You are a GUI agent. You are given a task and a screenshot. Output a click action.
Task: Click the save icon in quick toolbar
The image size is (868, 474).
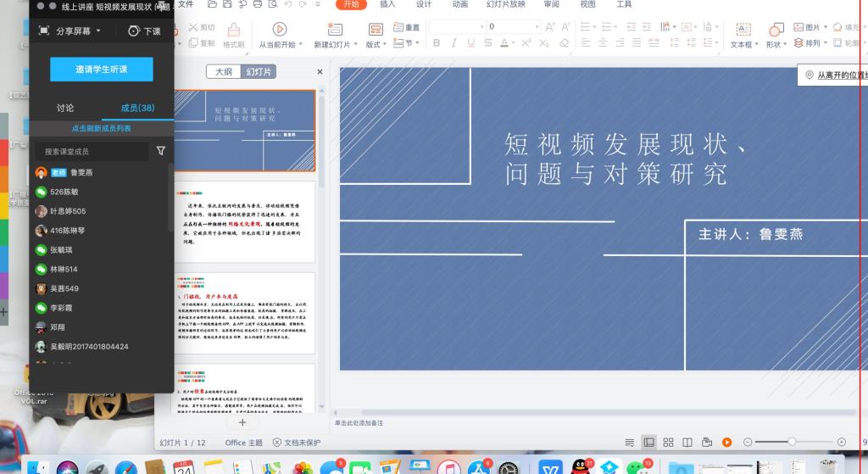(x=227, y=4)
